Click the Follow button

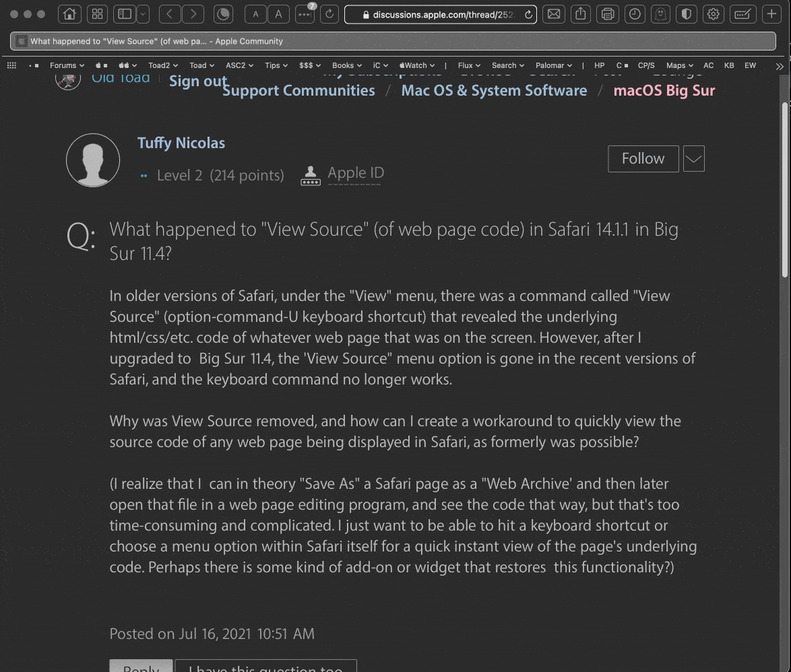point(643,159)
